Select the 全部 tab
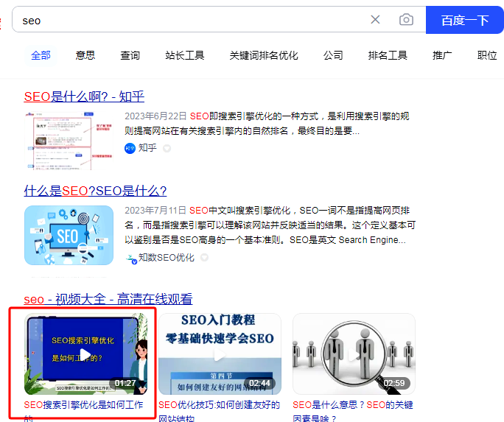The image size is (504, 422). (41, 55)
